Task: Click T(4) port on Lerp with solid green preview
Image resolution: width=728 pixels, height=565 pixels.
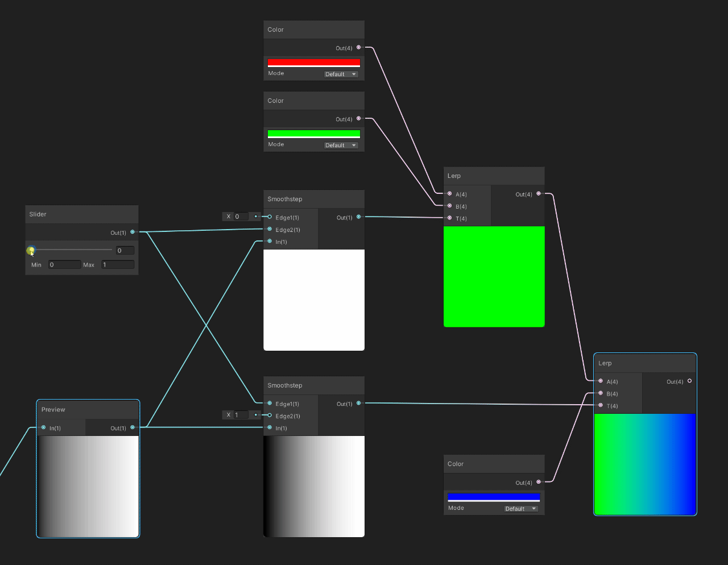Action: (x=450, y=218)
